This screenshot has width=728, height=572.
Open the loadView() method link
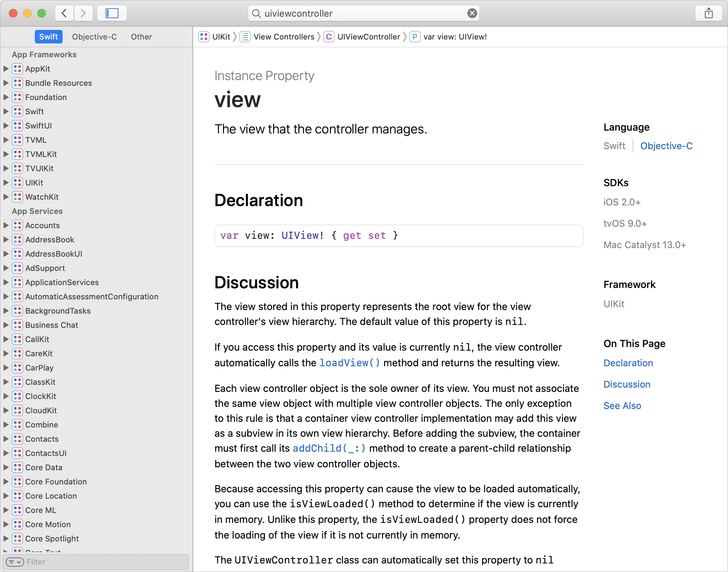[350, 363]
